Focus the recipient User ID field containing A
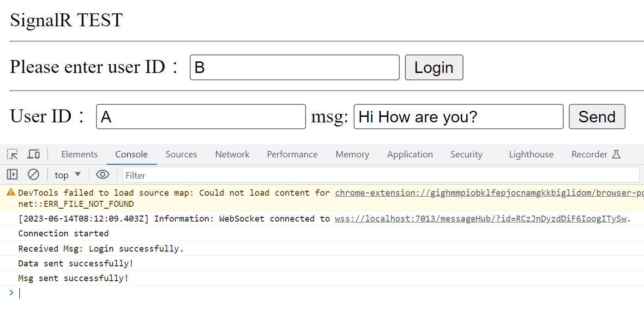 (201, 116)
